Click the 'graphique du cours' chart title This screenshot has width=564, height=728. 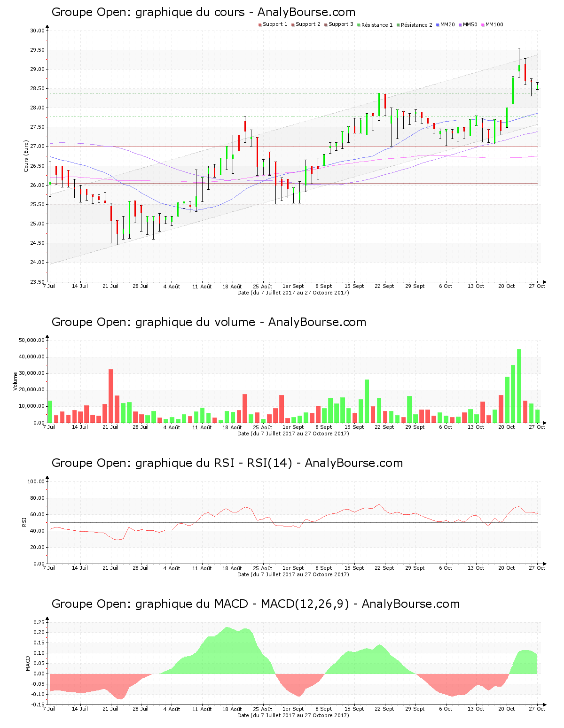pos(203,12)
